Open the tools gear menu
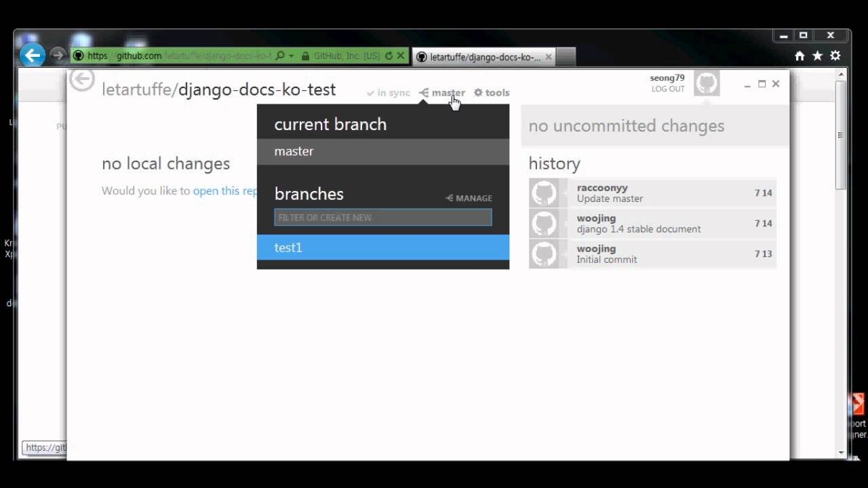 [x=492, y=93]
